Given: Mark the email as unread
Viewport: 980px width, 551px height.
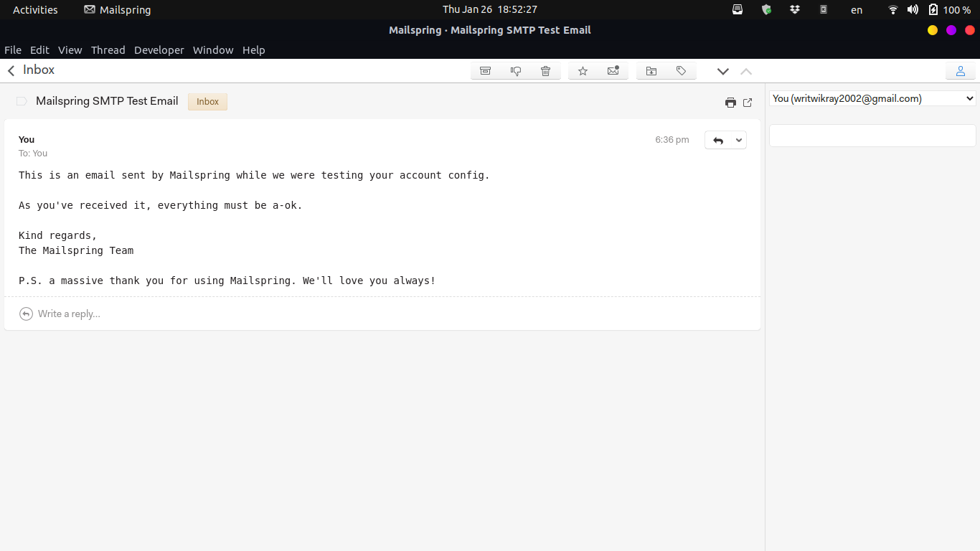Looking at the screenshot, I should (613, 70).
